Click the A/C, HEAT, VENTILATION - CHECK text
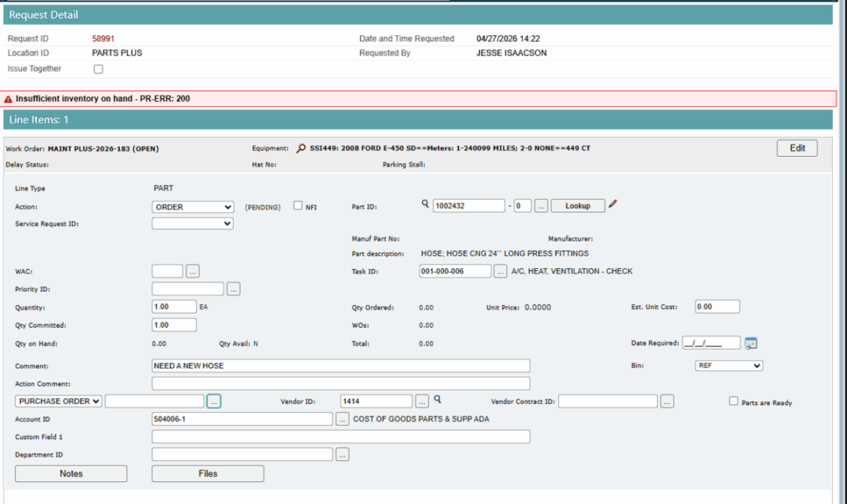The width and height of the screenshot is (847, 504). point(572,271)
